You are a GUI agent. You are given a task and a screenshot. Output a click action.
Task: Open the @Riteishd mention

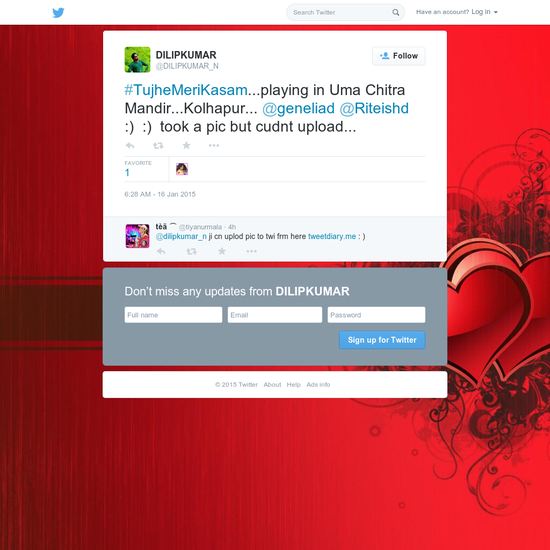coord(374,108)
